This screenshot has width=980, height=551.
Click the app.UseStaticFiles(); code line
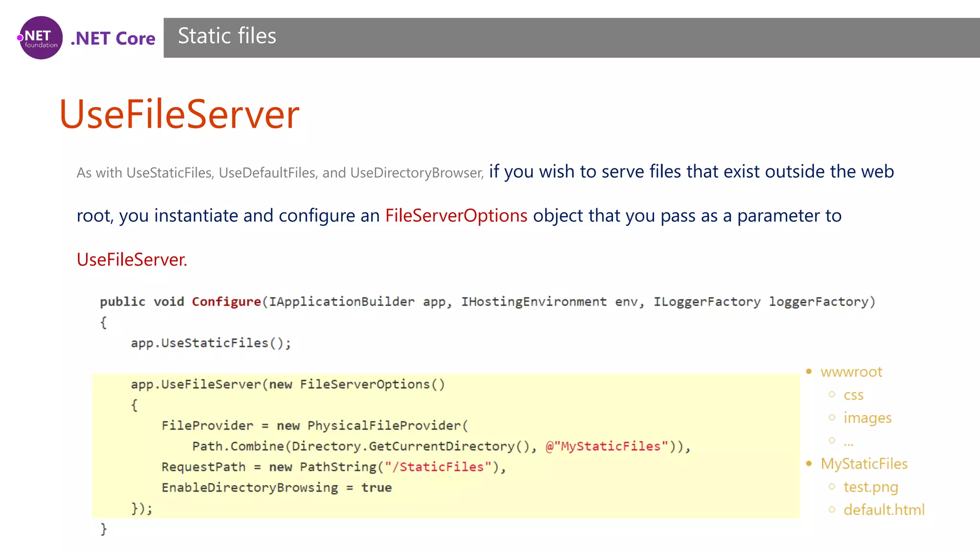pos(211,343)
